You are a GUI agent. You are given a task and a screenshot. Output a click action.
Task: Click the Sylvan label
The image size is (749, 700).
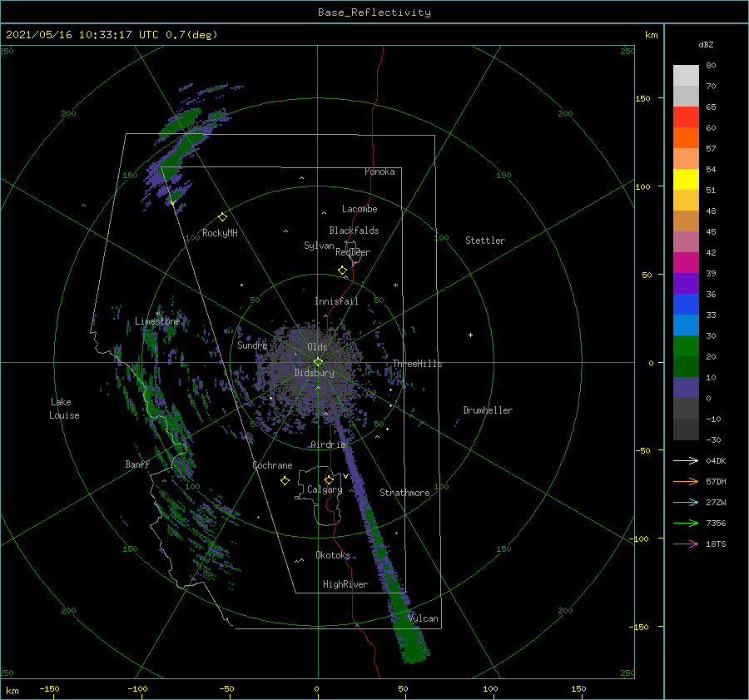pos(319,246)
